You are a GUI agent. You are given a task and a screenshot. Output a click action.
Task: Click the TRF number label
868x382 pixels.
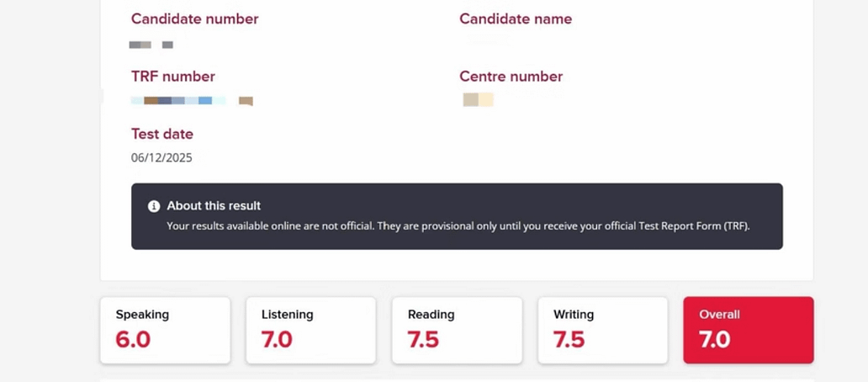coord(173,77)
